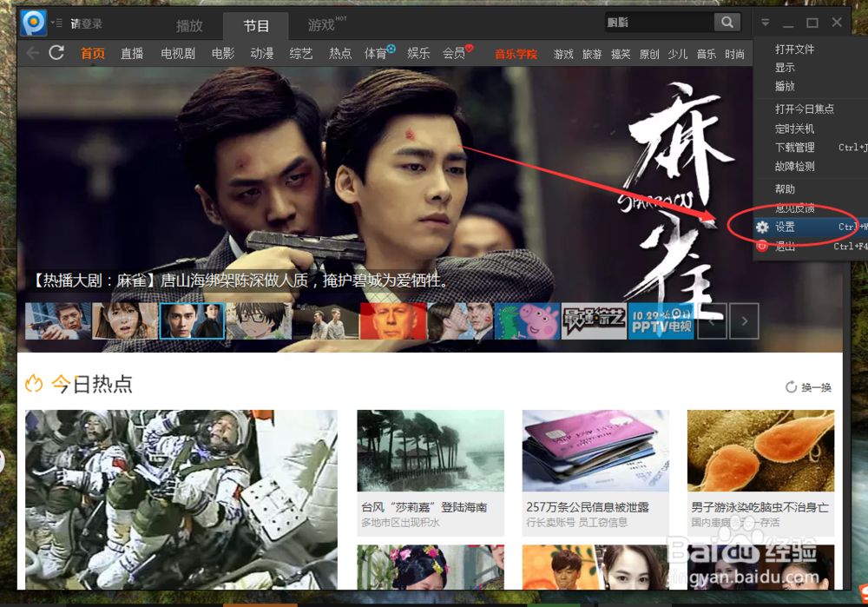Open the 电影 channel
Image resolution: width=868 pixels, height=607 pixels.
pos(223,54)
